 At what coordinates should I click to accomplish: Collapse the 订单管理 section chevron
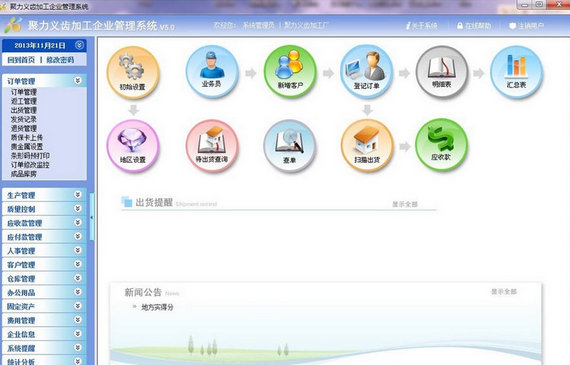tap(78, 81)
